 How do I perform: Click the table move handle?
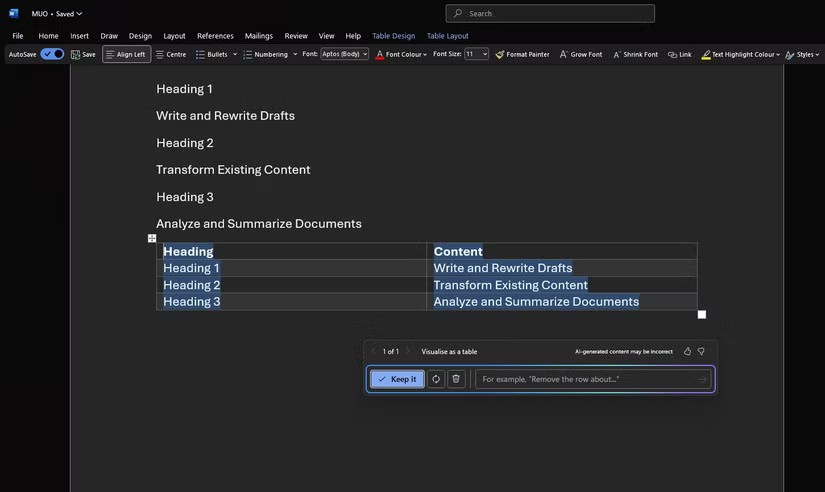[x=152, y=238]
